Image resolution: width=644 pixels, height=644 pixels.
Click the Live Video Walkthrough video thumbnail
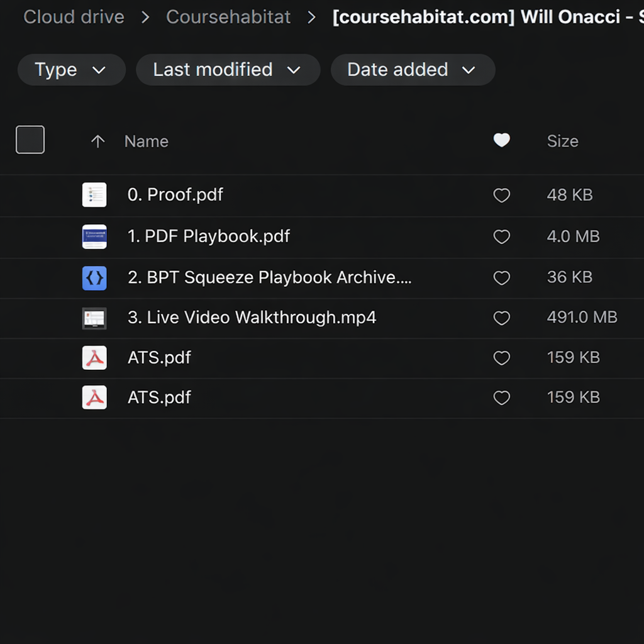94,318
